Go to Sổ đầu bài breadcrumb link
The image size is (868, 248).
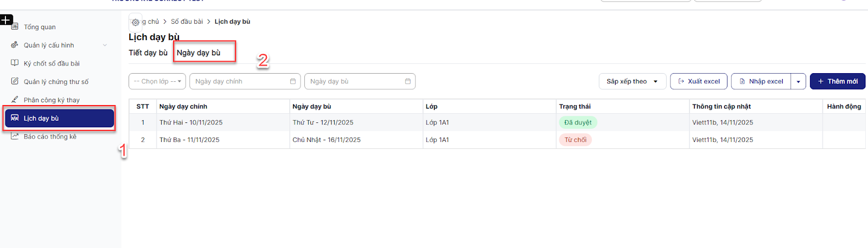(187, 22)
